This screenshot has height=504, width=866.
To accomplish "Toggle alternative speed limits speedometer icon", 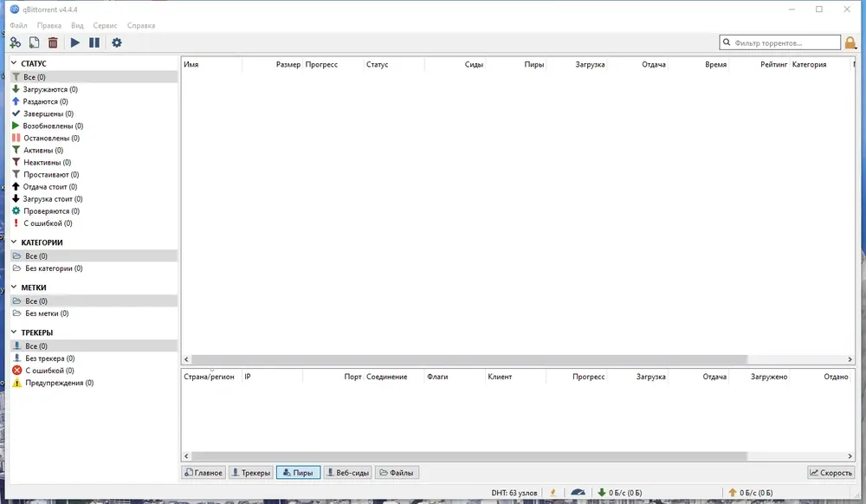I will coord(578,493).
